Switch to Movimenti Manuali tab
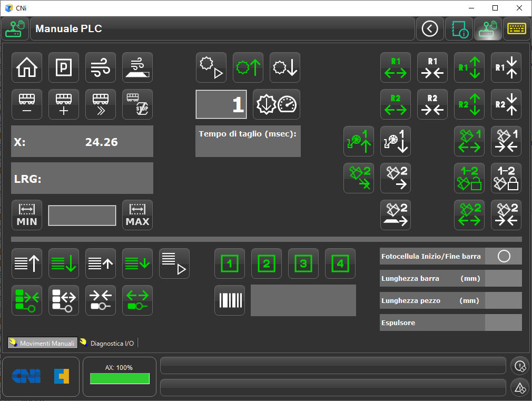 click(43, 343)
